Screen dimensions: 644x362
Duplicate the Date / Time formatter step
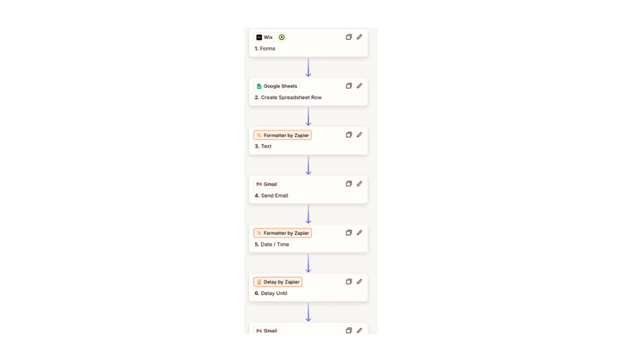pos(348,232)
